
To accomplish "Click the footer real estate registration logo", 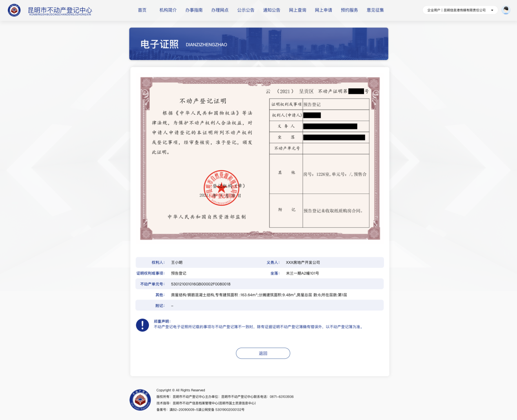I will [x=140, y=400].
